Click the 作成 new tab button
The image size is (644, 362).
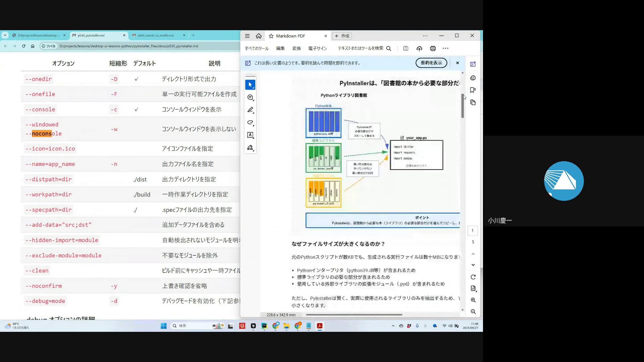coord(342,36)
